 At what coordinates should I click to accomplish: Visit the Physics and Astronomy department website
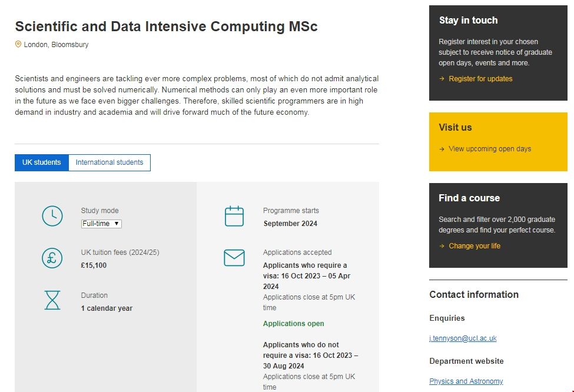(x=466, y=381)
